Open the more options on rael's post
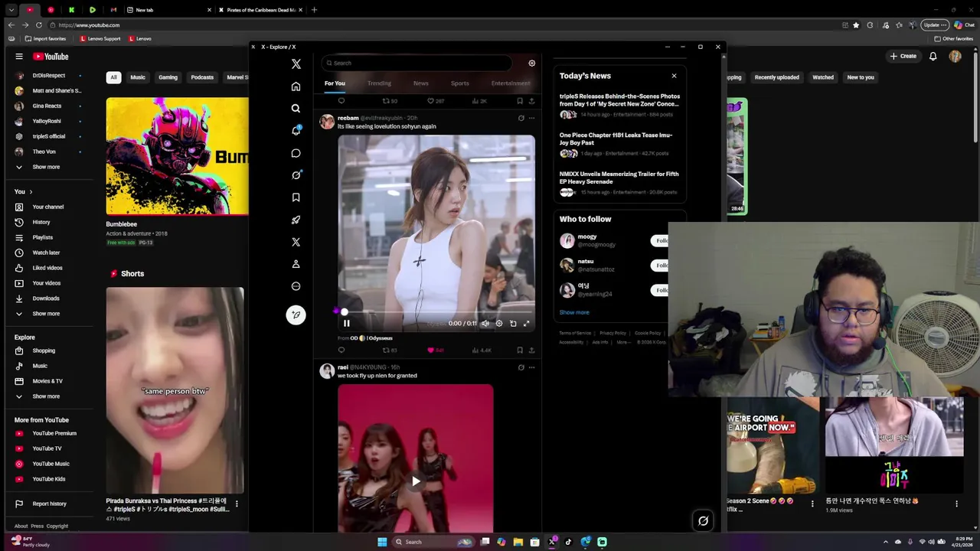This screenshot has width=980, height=551. (x=532, y=367)
